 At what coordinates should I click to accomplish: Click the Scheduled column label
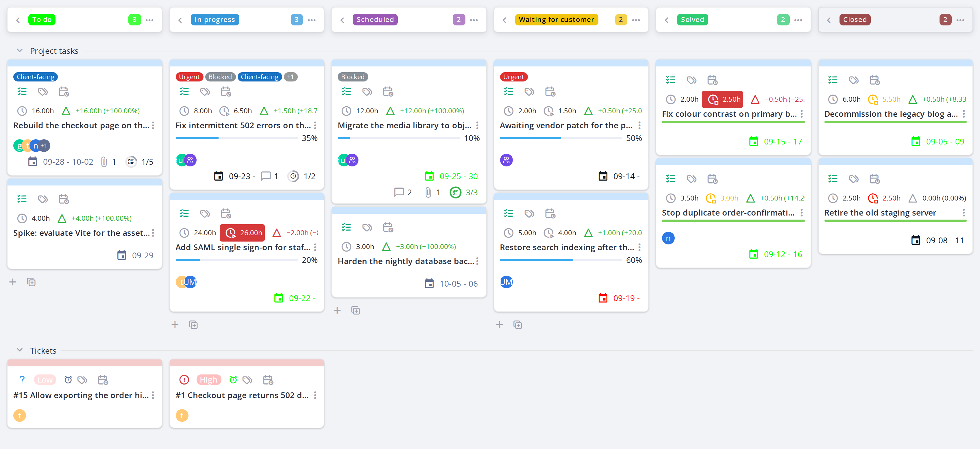(375, 19)
